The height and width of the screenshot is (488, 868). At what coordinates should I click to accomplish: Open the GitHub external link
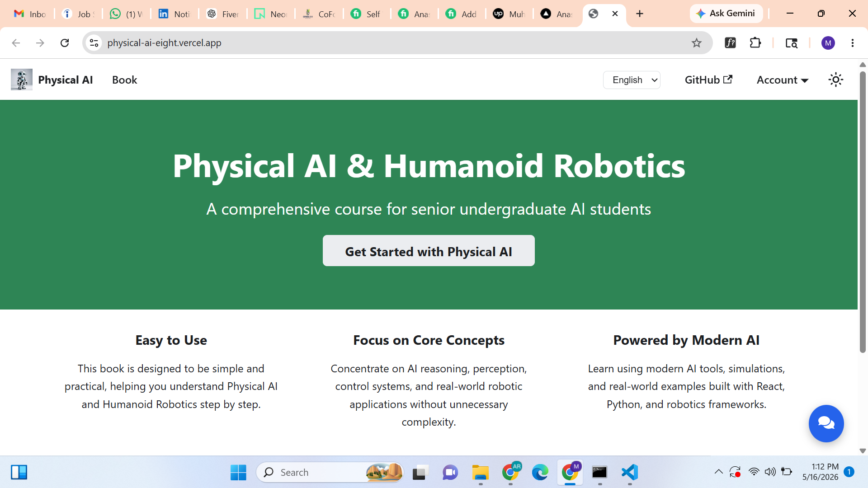(708, 80)
